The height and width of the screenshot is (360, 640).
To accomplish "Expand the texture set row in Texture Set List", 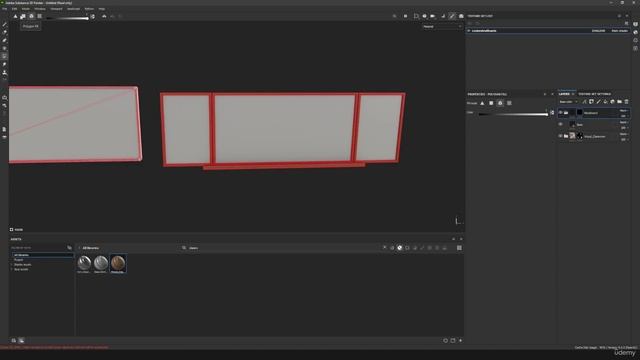I will pyautogui.click(x=469, y=31).
